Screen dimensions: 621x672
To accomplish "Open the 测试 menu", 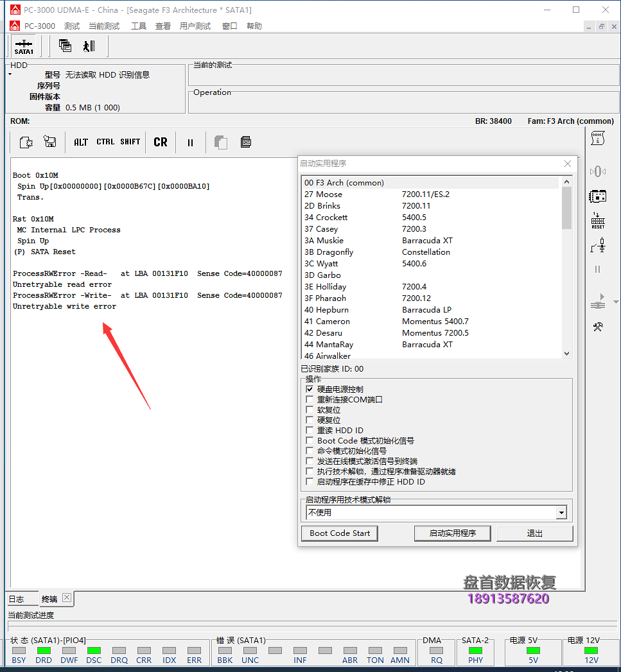I will click(72, 26).
